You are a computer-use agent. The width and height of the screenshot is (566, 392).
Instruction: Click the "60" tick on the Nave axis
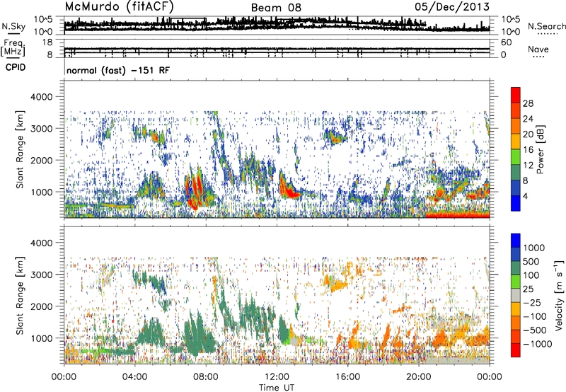(506, 42)
